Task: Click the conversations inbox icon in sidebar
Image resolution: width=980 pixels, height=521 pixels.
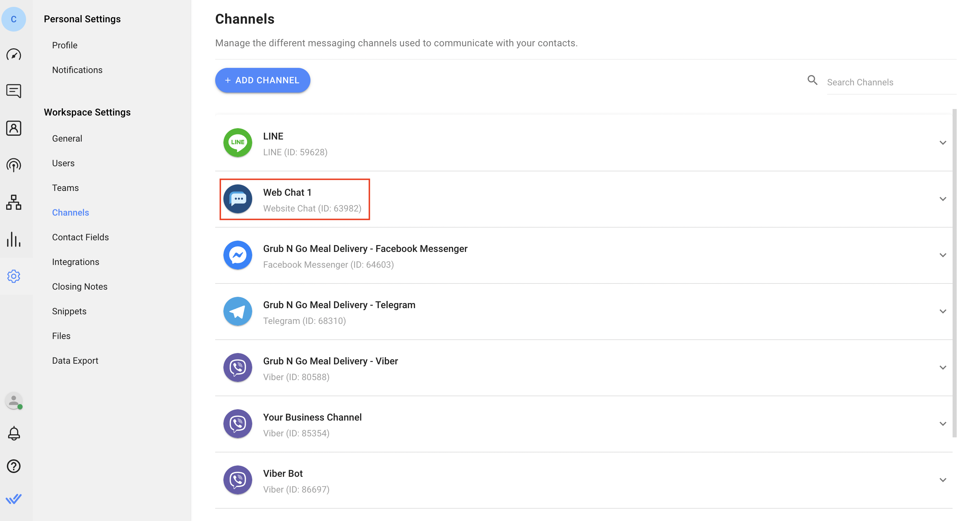Action: click(x=14, y=91)
